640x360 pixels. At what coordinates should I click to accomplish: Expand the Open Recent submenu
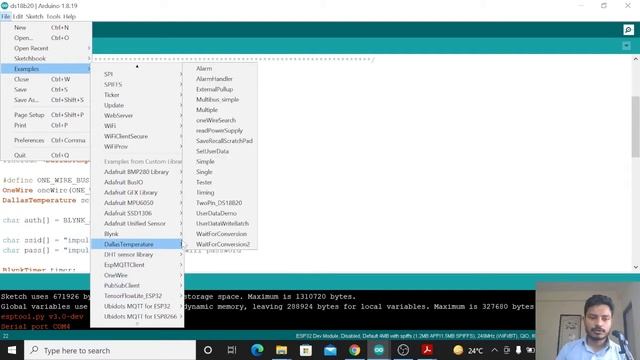point(46,48)
